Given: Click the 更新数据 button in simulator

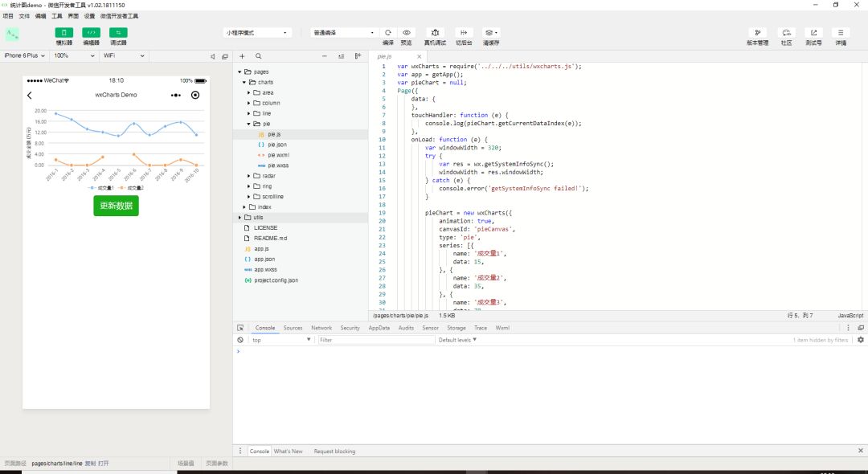Looking at the screenshot, I should point(117,206).
